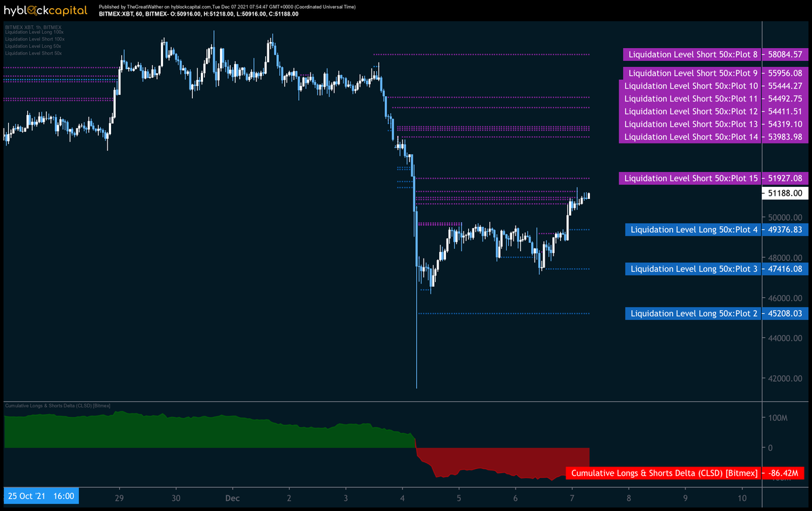Click the Short 50x Plot 15 label 51927.08
Image resolution: width=812 pixels, height=511 pixels.
(x=713, y=178)
